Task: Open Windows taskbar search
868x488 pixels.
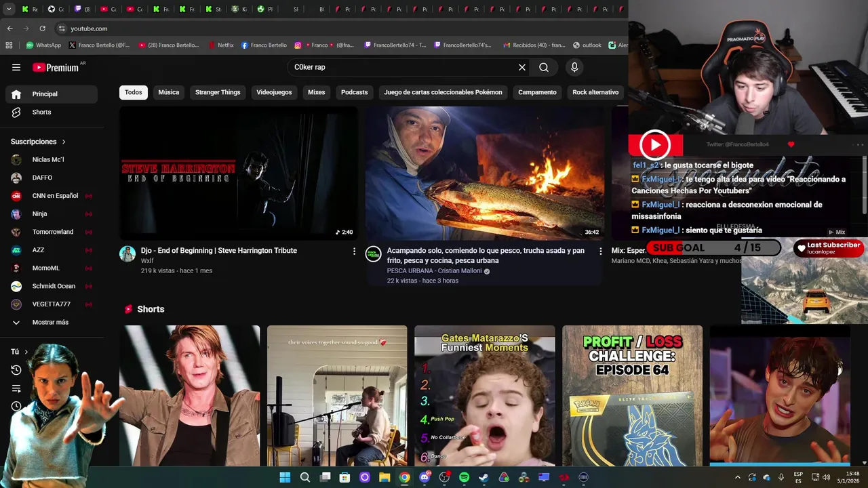Action: pos(305,478)
